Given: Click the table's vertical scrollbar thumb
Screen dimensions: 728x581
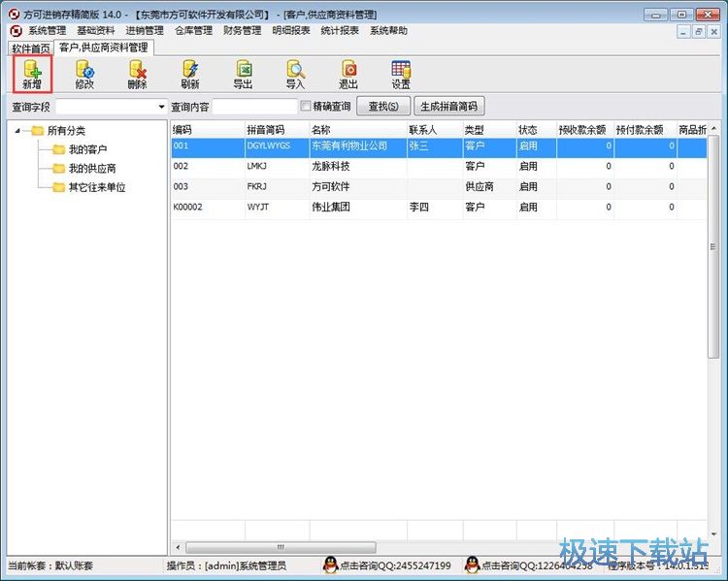Looking at the screenshot, I should point(713,246).
